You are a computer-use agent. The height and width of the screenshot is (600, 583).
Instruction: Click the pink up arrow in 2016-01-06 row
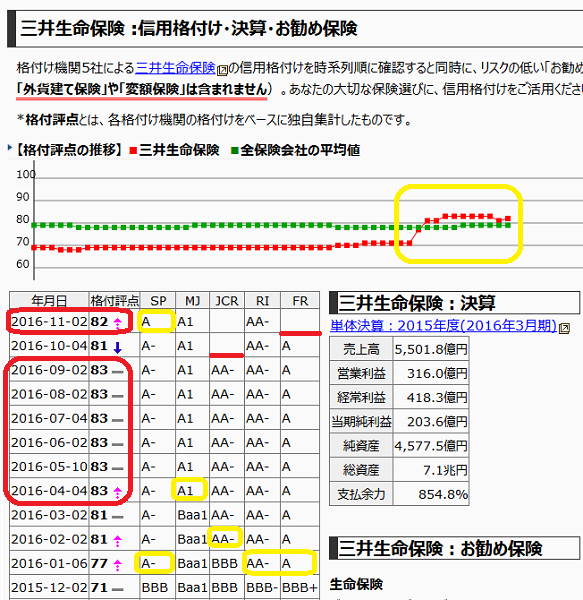pos(118,564)
